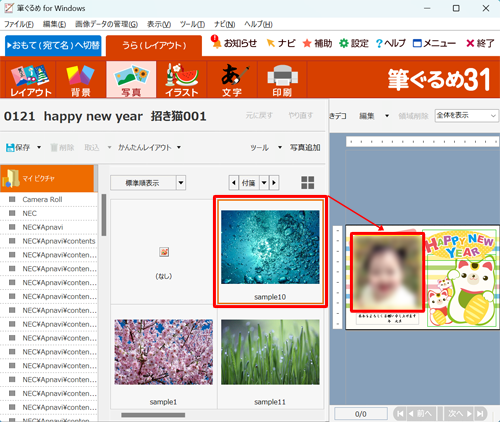Switch to おもて(宛て名)へ切替 tab

[x=53, y=46]
